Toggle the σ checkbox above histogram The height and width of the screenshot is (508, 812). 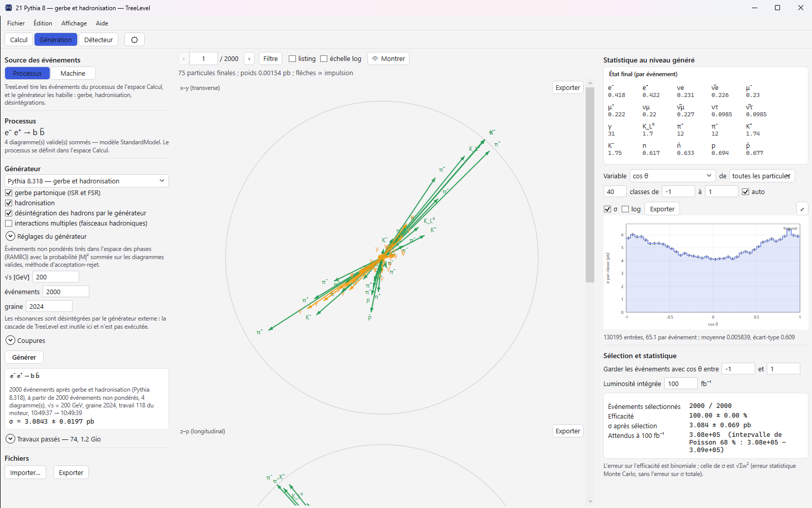tap(607, 209)
